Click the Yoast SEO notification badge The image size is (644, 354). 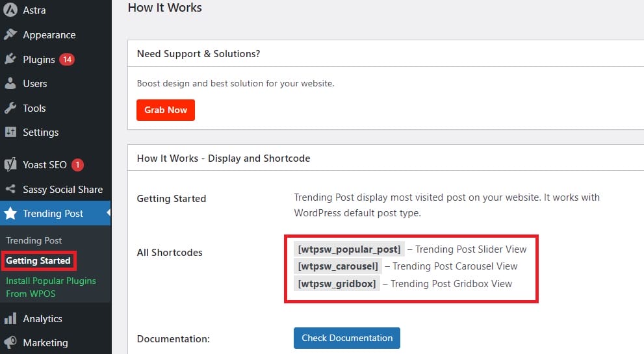tap(77, 165)
